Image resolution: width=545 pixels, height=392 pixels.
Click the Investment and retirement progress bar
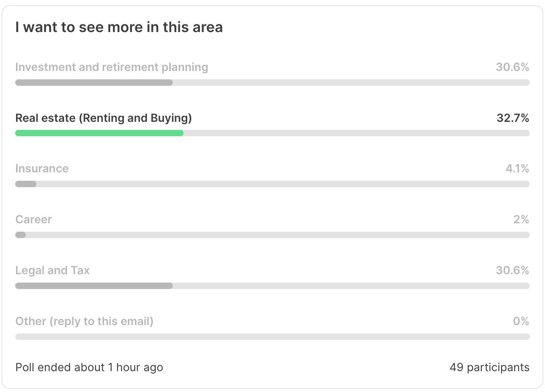pyautogui.click(x=272, y=83)
